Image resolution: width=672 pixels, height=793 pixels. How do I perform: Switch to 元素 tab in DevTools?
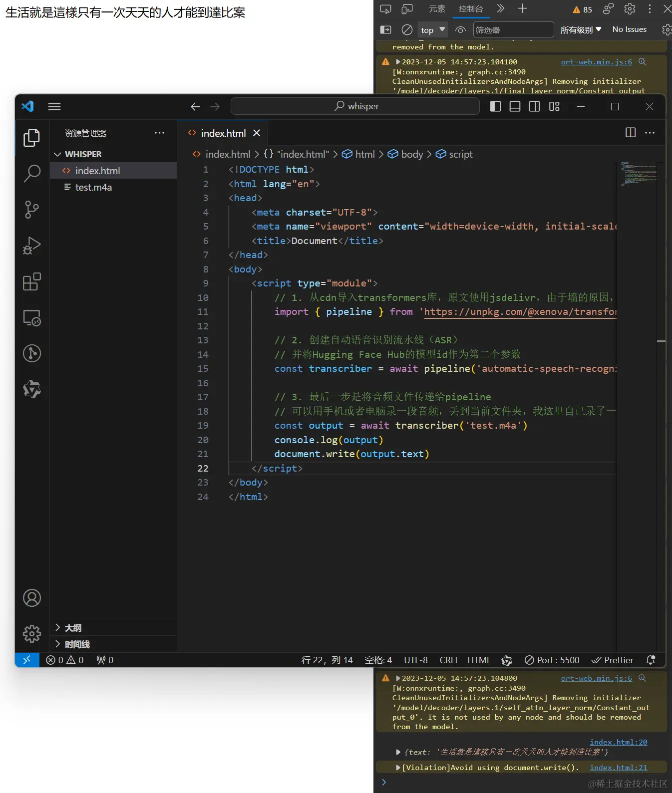(x=437, y=9)
